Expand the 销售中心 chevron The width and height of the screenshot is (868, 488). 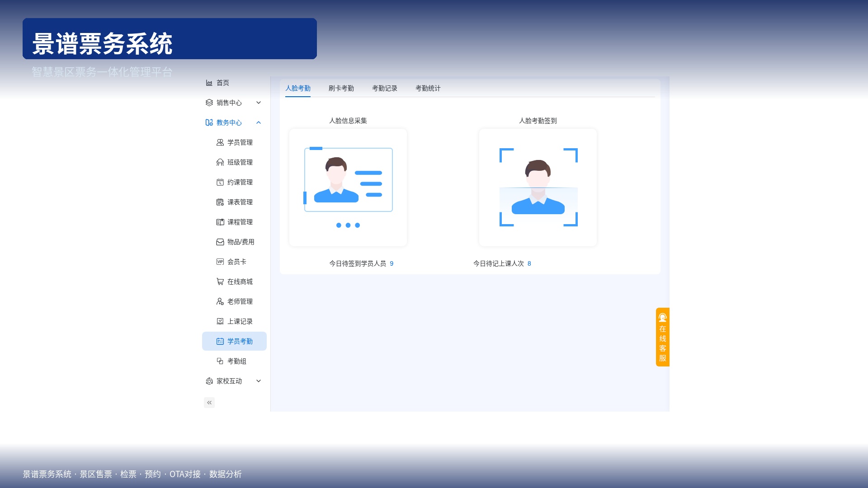[x=259, y=103]
